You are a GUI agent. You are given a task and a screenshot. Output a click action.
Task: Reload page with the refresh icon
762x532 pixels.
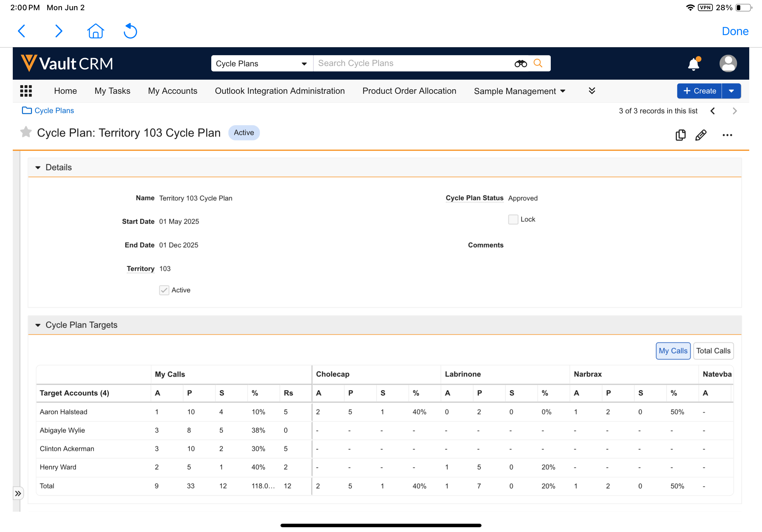click(130, 31)
